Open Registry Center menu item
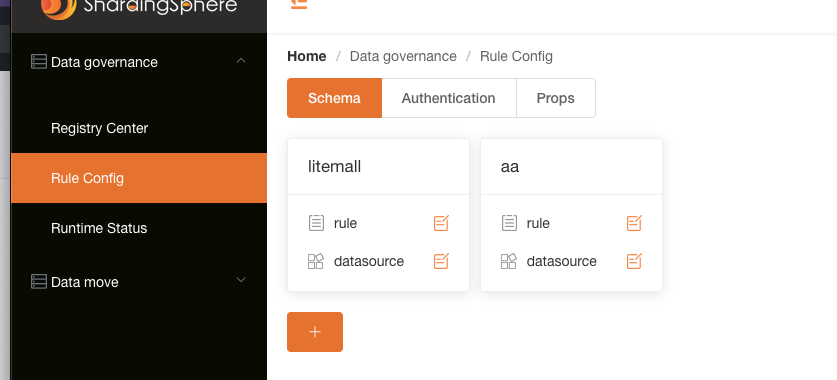 [139, 128]
